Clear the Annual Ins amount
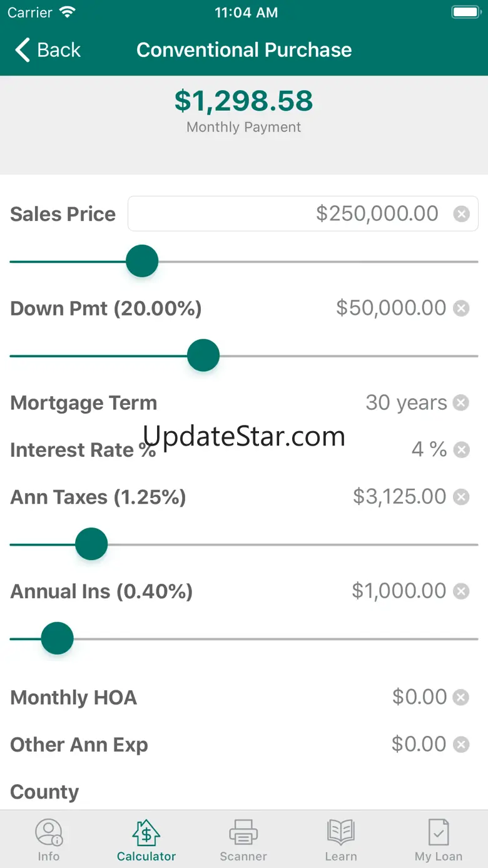Viewport: 488px width, 868px height. point(461,591)
